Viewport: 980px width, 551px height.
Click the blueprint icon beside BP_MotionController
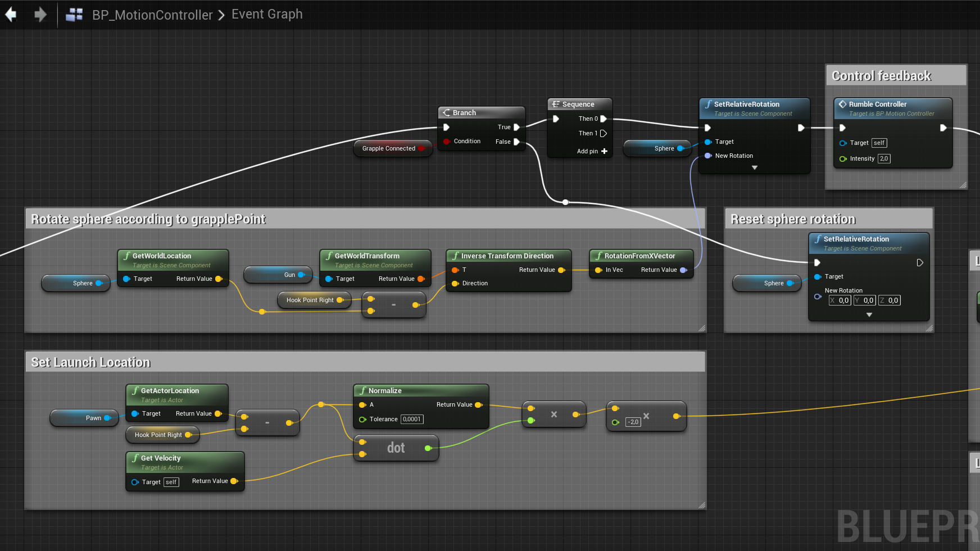click(x=74, y=15)
